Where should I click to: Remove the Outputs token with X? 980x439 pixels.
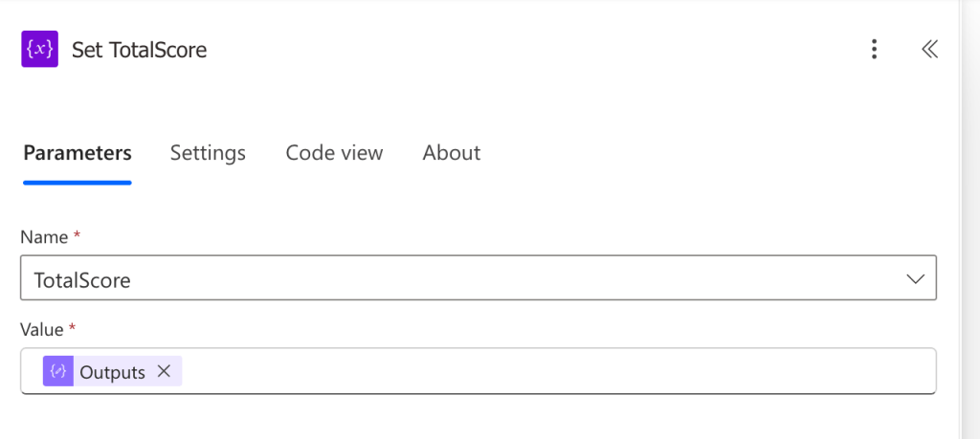pos(164,372)
